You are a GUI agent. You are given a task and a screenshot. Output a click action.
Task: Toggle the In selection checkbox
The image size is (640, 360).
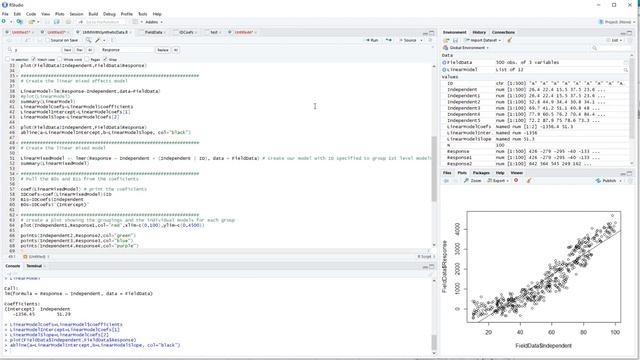coord(7,59)
